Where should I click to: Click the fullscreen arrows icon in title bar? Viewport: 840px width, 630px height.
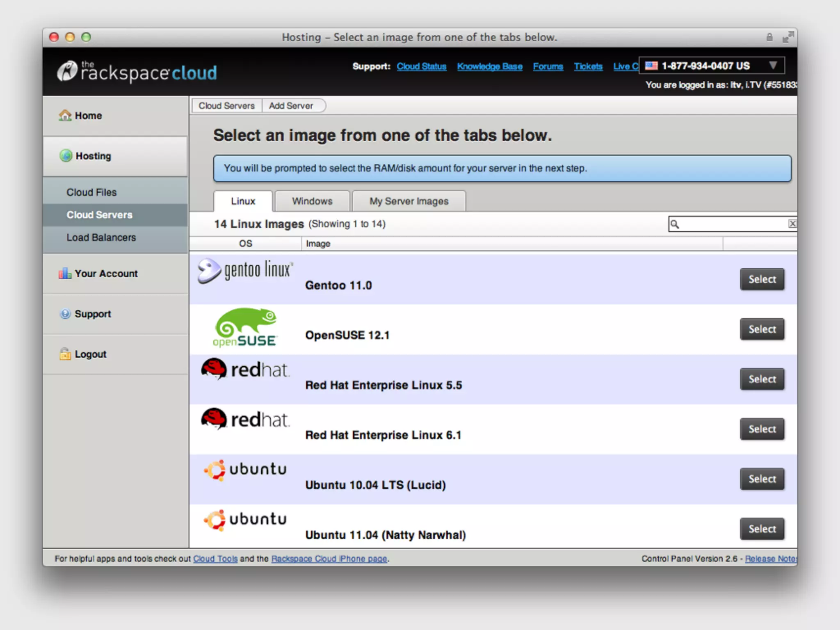tap(787, 37)
